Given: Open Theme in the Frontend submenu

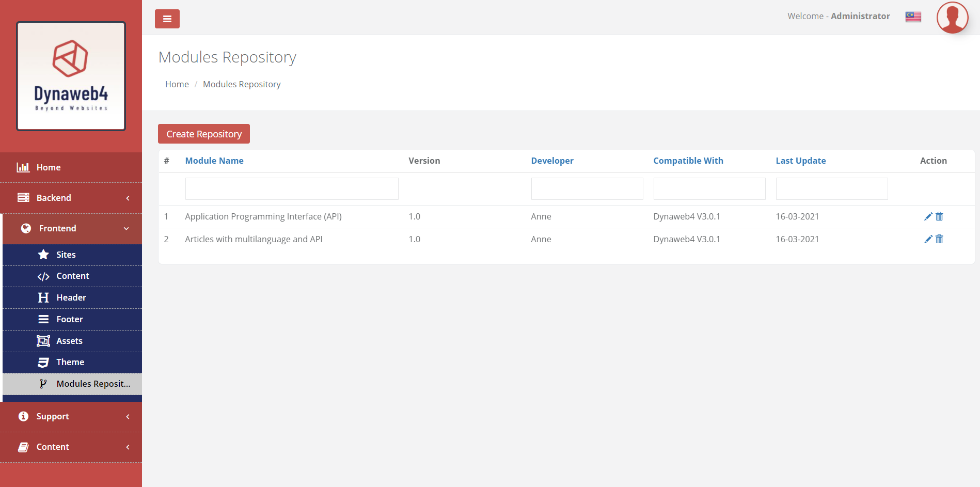Looking at the screenshot, I should pos(70,362).
